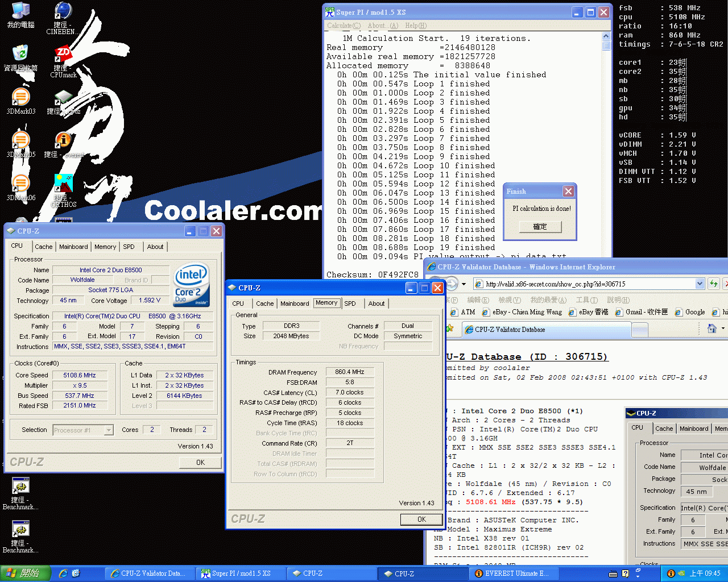
Task: Launch the 3DMark05 desktop icon
Action: (20, 144)
